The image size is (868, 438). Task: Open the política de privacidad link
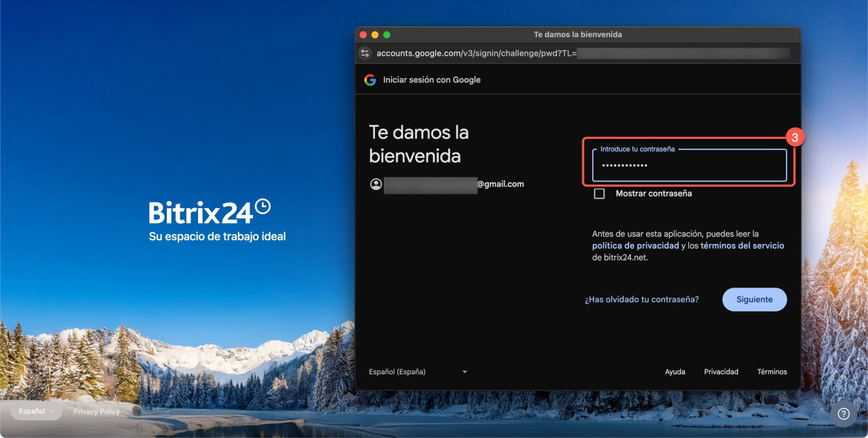click(635, 245)
